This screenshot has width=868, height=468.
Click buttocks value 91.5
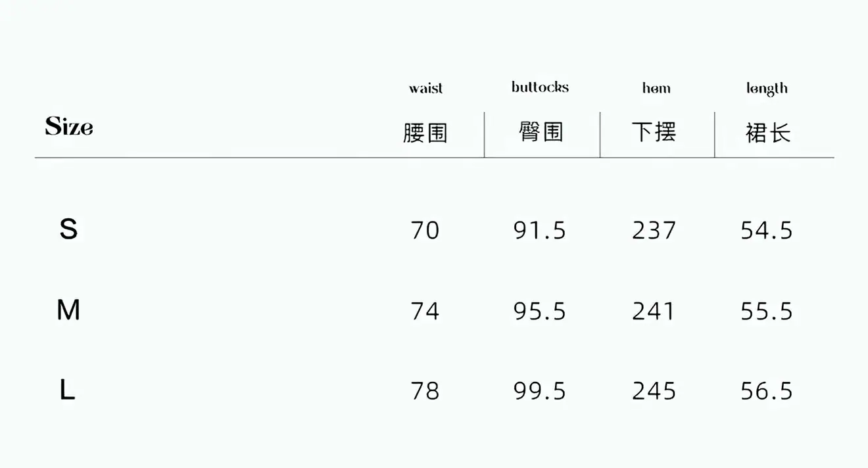click(540, 231)
